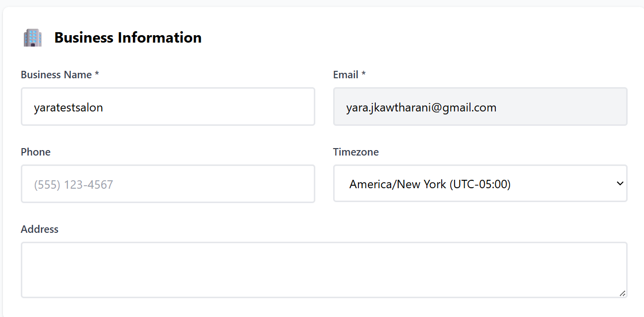644x317 pixels.
Task: Click the Business Name label
Action: tap(56, 75)
